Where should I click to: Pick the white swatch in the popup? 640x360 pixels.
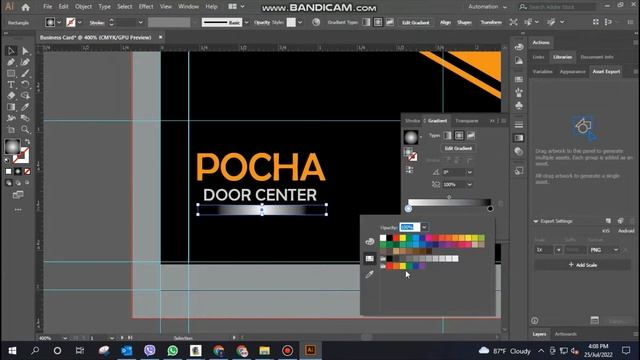coord(383,238)
